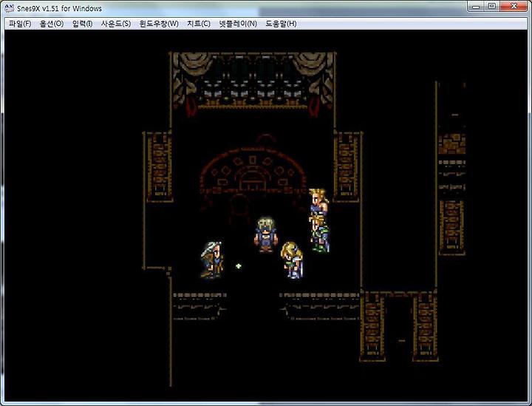The image size is (532, 406).
Task: Open the 파일(F) menu
Action: point(20,24)
